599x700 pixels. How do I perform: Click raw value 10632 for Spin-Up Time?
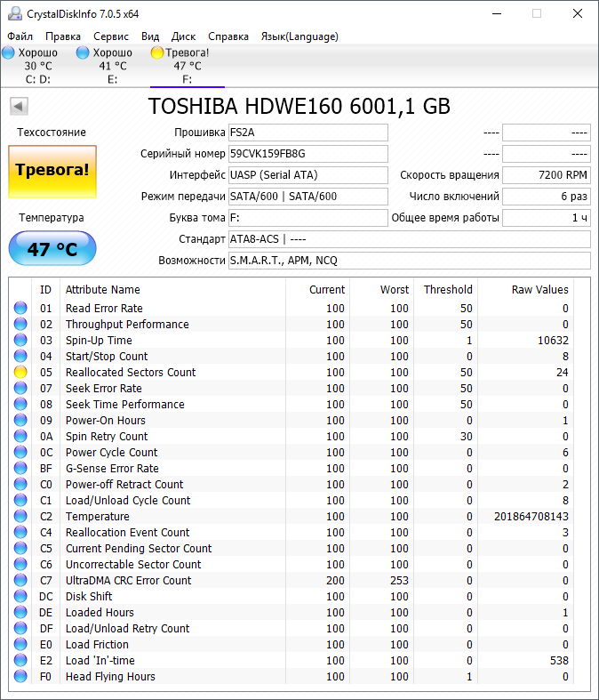553,341
